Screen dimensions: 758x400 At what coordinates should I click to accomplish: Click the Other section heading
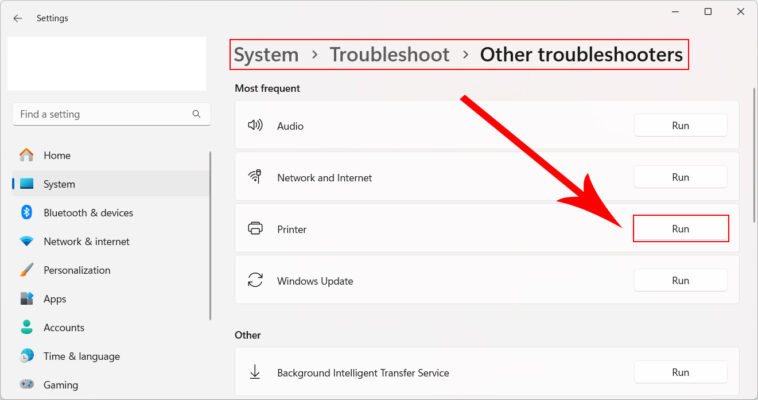point(248,335)
